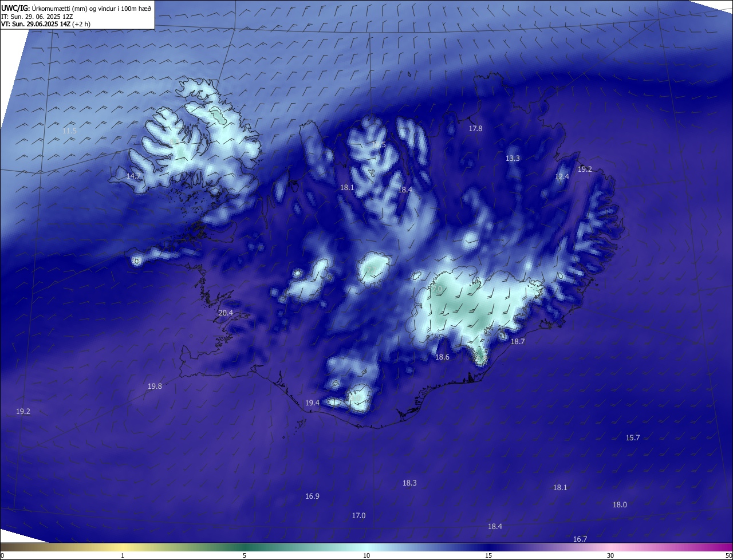The height and width of the screenshot is (560, 733).
Task: Click the 18.6 value label
Action: point(442,357)
